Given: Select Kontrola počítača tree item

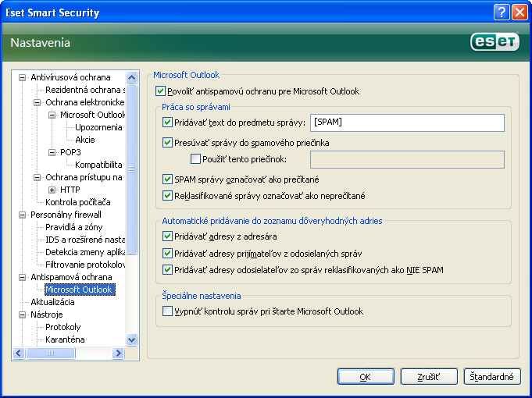Looking at the screenshot, I should click(x=78, y=202).
